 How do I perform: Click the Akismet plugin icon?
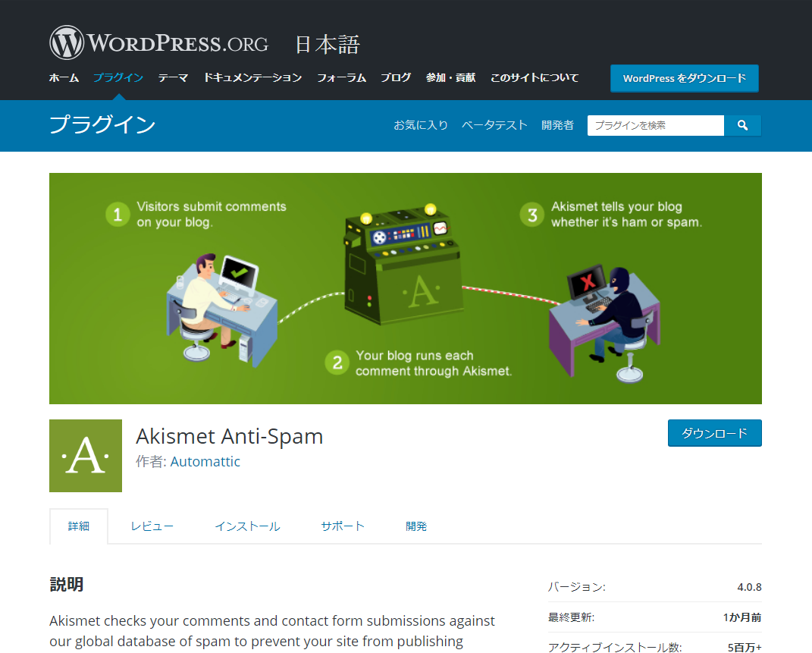coord(86,456)
